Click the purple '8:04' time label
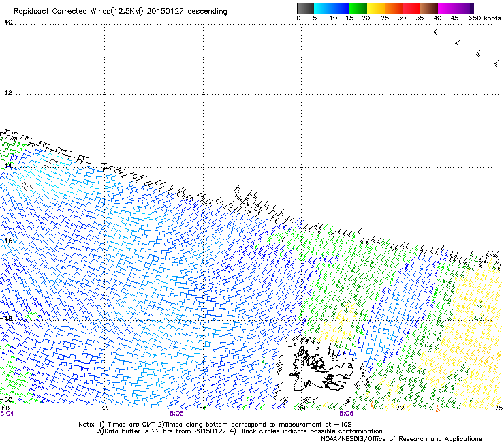 (7, 414)
